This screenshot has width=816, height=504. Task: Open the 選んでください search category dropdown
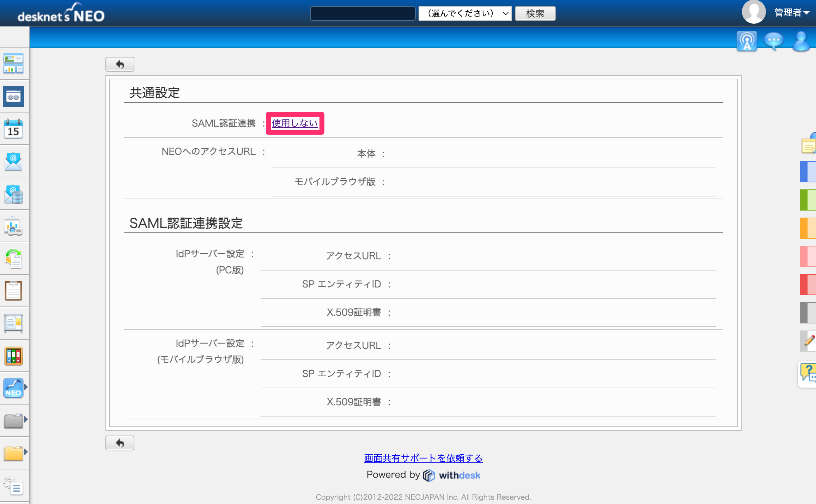[x=465, y=13]
